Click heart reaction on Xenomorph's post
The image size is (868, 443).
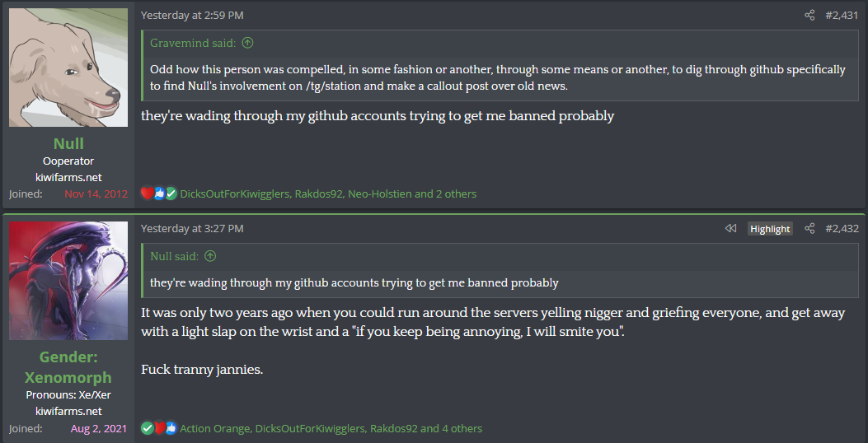159,428
